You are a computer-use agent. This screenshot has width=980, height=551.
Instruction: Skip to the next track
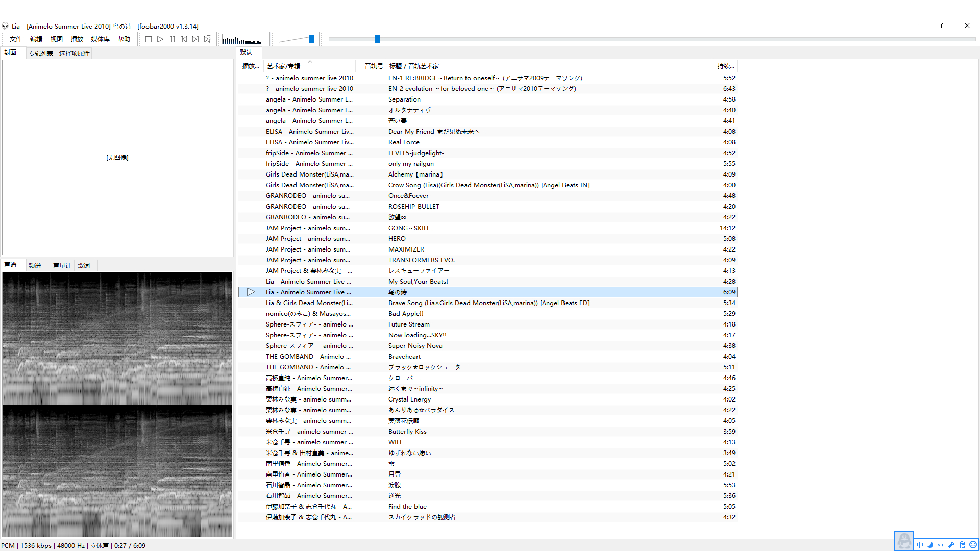pyautogui.click(x=195, y=39)
